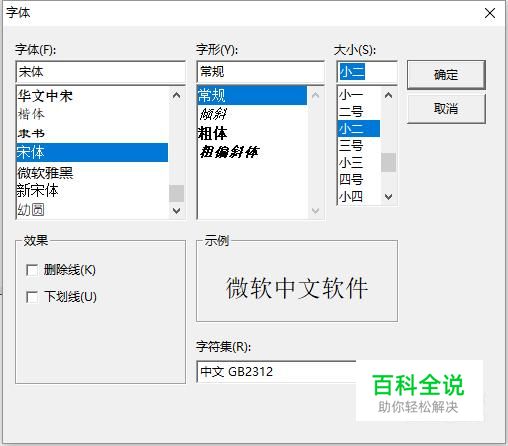Click font style list scroll up arrow
The image size is (508, 446).
315,96
